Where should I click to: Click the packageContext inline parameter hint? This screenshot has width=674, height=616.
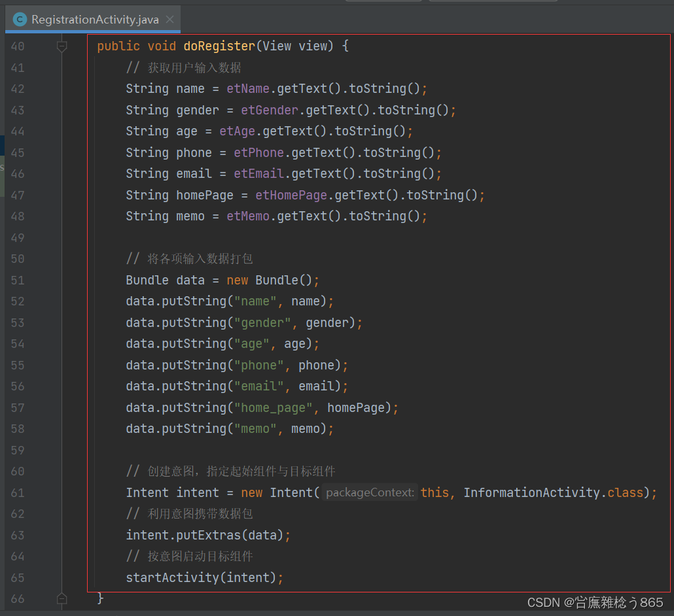click(x=369, y=492)
